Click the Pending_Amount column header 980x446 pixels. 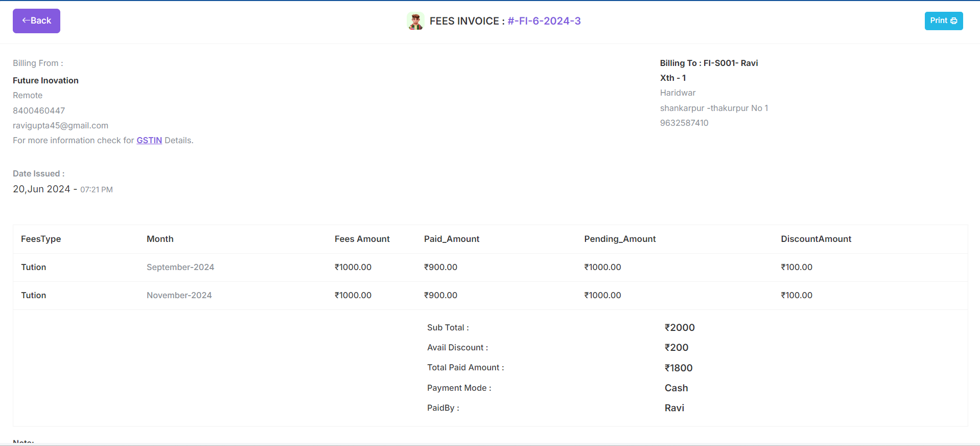point(620,239)
